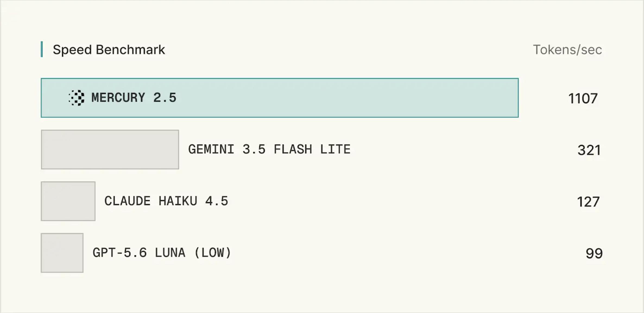Viewport: 644px width, 313px height.
Task: Click the Gemini 3.5 Flash Lite bar
Action: click(110, 149)
